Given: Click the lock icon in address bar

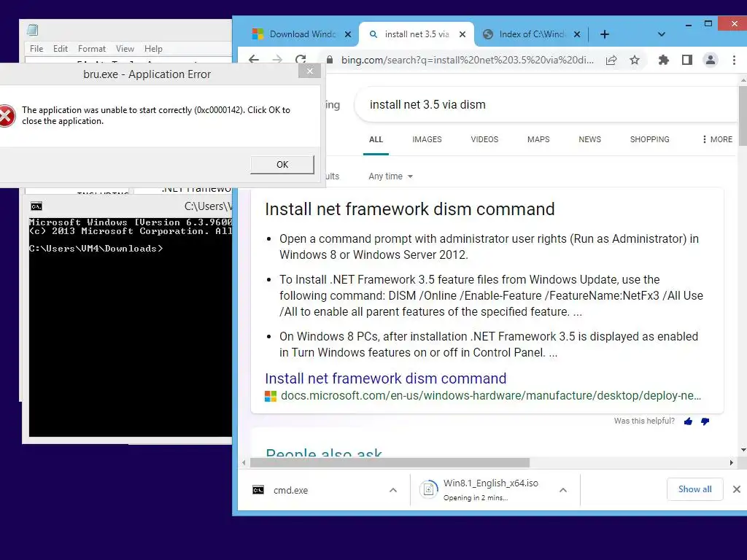Looking at the screenshot, I should (329, 60).
